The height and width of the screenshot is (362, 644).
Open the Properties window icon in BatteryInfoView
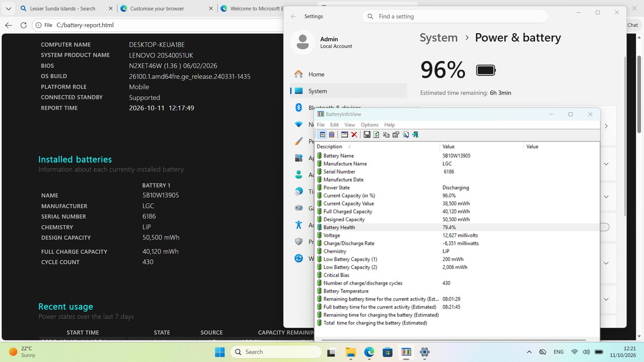point(345,134)
